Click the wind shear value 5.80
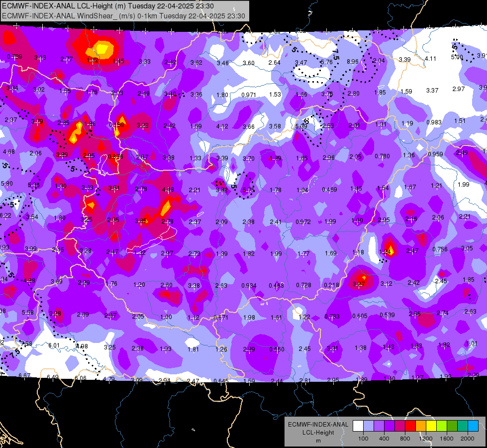 click(7, 183)
